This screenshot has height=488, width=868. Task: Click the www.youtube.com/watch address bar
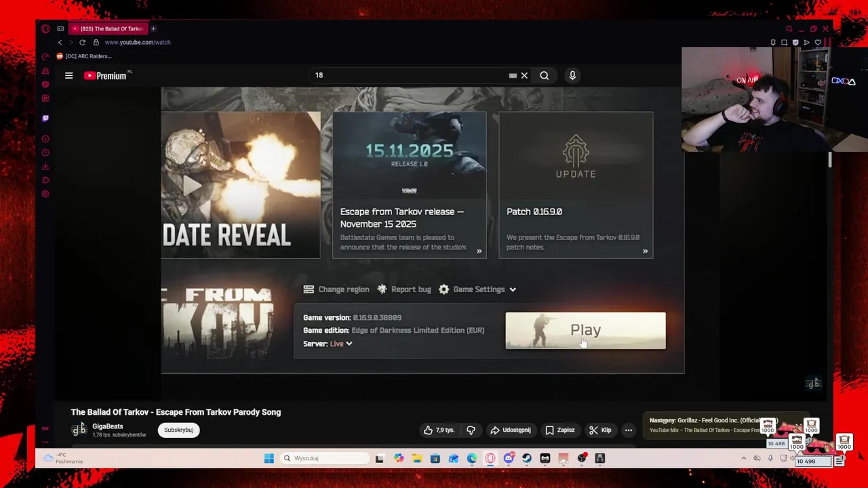pos(138,42)
